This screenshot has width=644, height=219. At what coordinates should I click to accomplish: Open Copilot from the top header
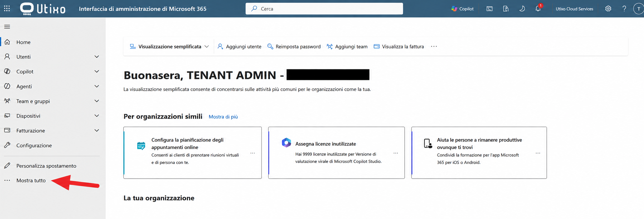[462, 9]
